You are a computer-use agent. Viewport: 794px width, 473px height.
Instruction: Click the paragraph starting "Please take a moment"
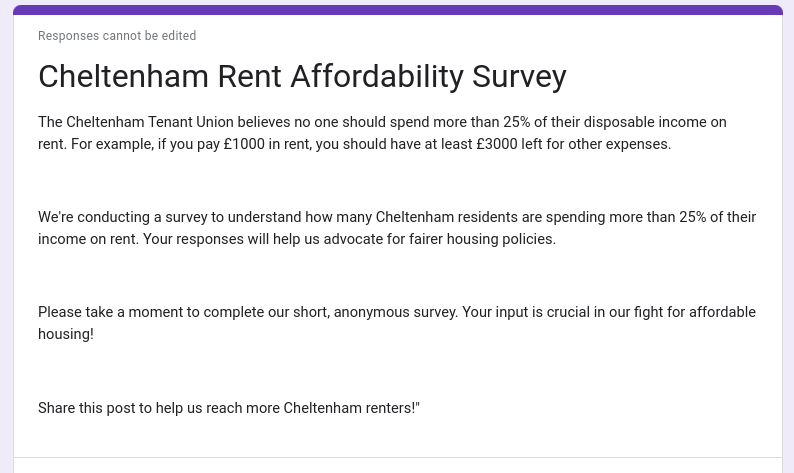(396, 323)
